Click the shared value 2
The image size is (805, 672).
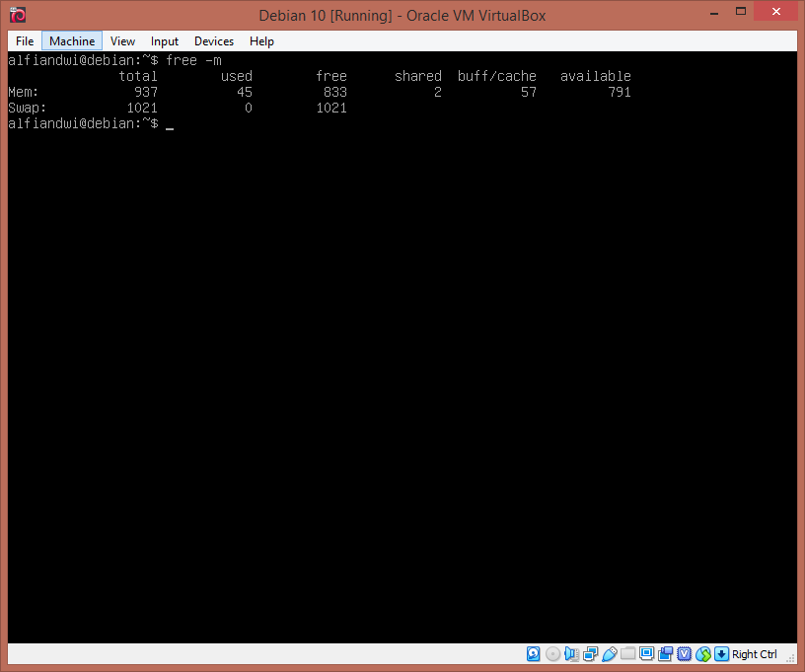(x=437, y=92)
